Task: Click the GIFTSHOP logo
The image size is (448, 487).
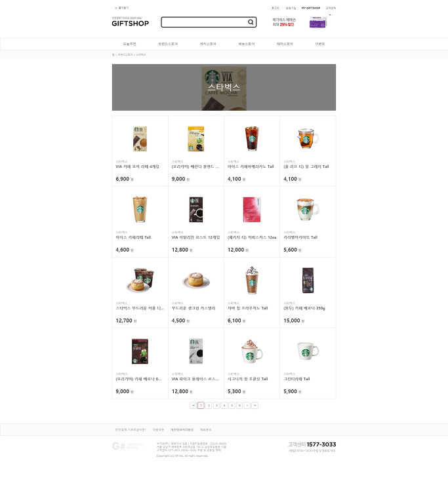Action: (x=131, y=24)
